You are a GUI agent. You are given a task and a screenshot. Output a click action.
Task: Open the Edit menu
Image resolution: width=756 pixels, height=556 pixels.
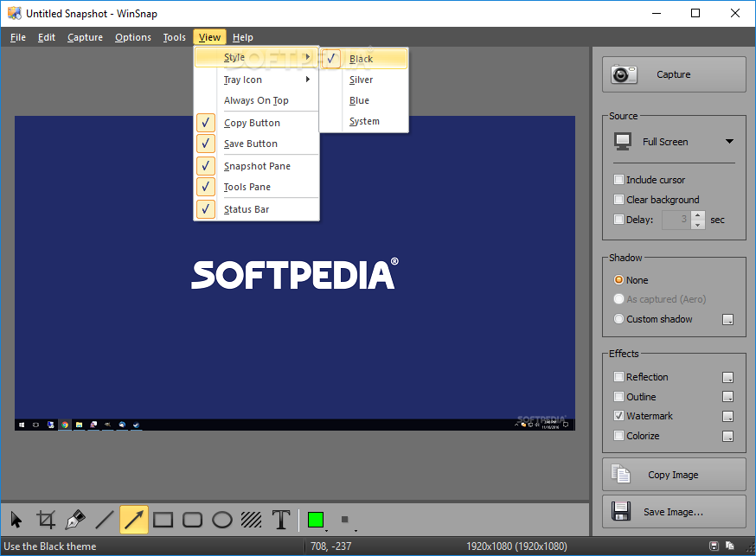[x=47, y=37]
